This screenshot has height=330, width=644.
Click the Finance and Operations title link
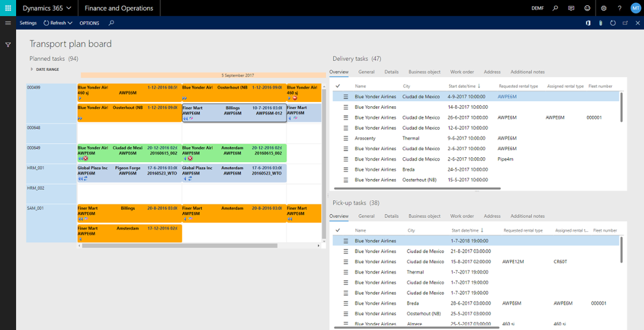(x=120, y=8)
